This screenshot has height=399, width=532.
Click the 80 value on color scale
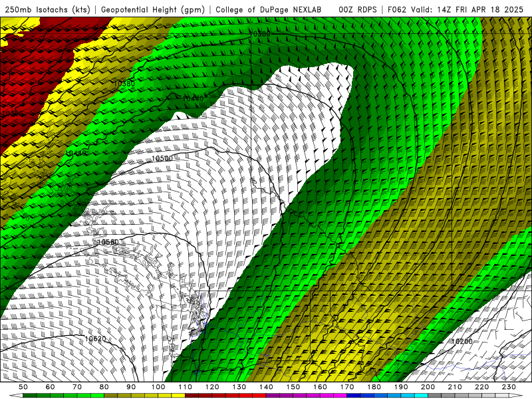104,387
